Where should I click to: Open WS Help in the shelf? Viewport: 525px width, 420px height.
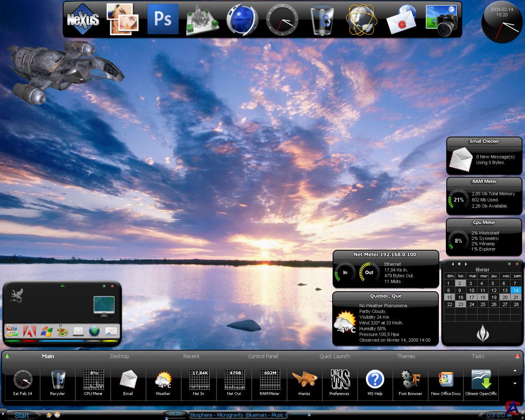click(x=375, y=379)
